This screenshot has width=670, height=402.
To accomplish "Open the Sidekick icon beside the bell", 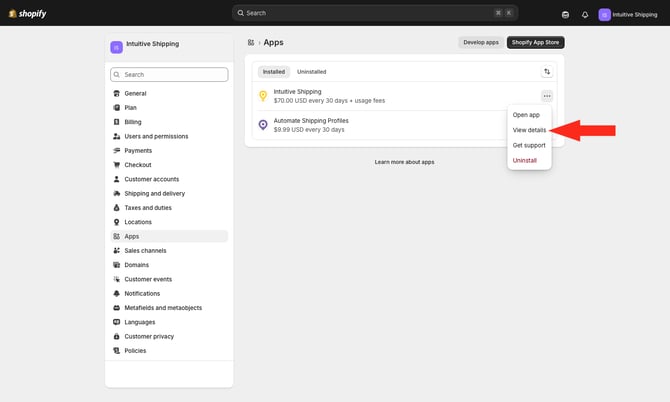I will coord(565,15).
